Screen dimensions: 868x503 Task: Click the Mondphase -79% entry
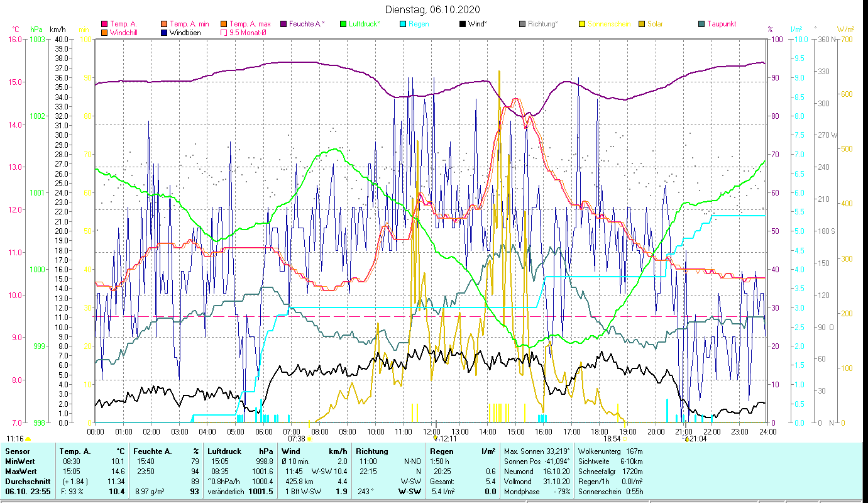click(537, 492)
